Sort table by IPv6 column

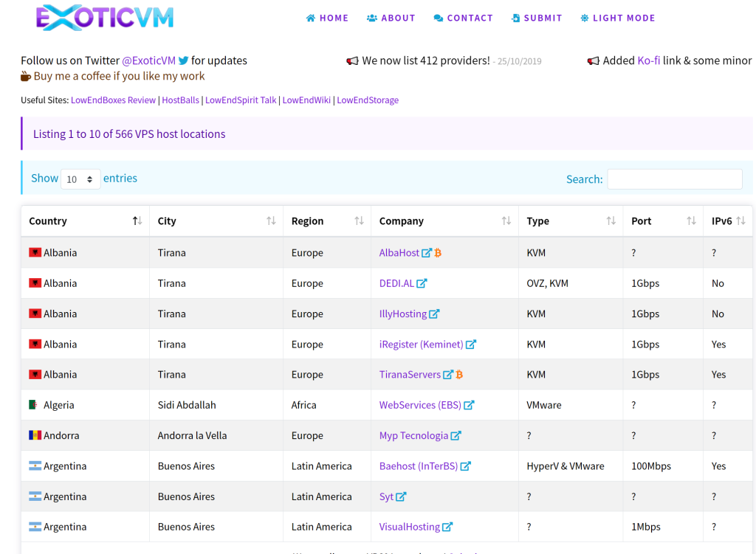coord(728,221)
